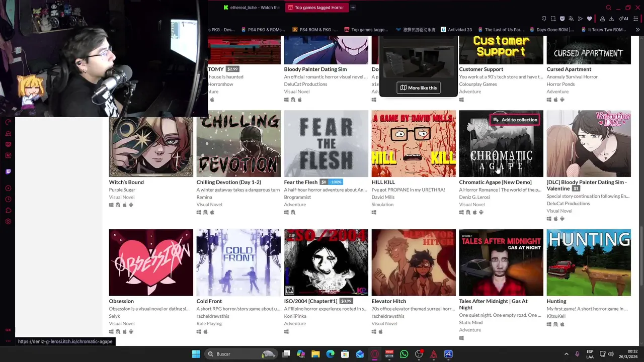This screenshot has height=362, width=644.
Task: Open Actividad 23 bookmark
Action: [456, 30]
